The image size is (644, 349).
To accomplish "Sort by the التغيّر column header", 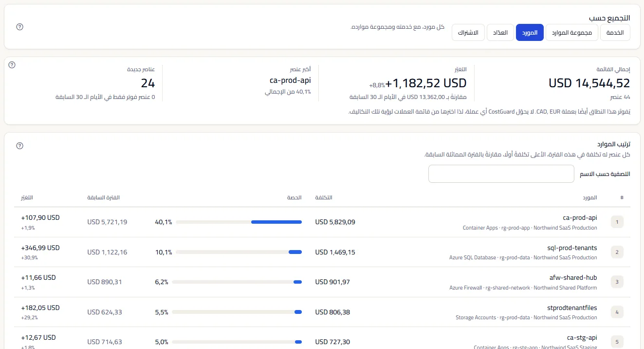I will (x=27, y=197).
